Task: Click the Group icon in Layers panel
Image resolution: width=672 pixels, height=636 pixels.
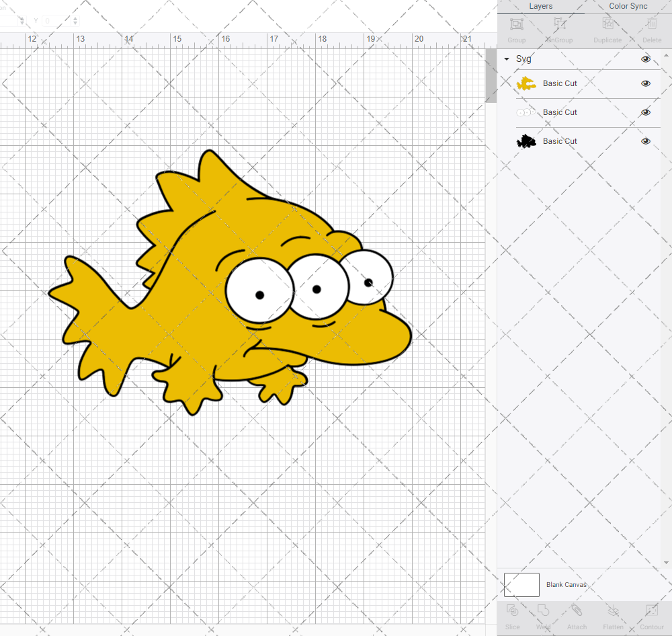Action: [516, 25]
